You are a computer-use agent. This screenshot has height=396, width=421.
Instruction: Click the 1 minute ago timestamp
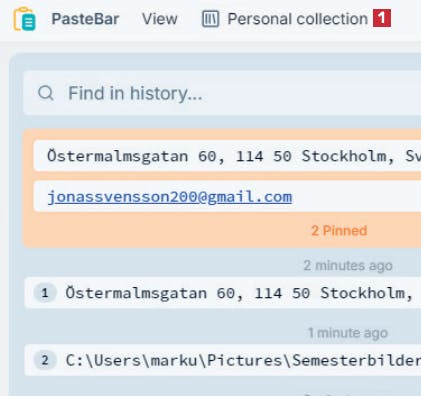tap(348, 333)
